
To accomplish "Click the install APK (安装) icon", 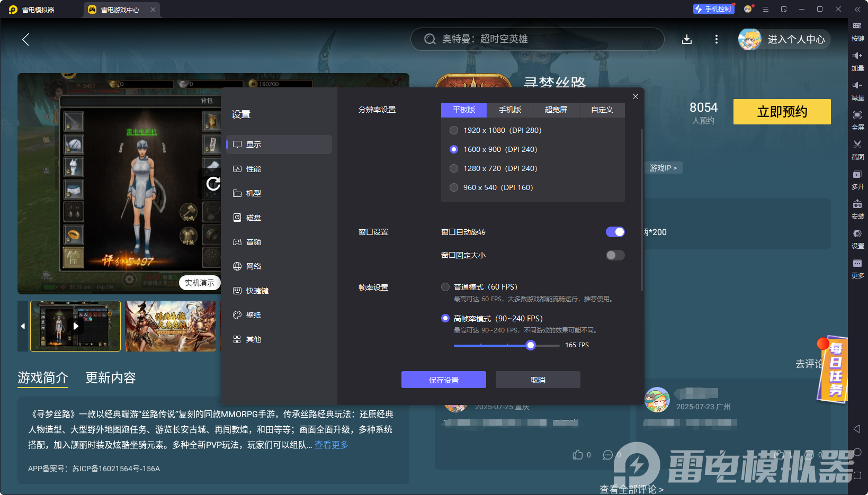I will click(857, 204).
